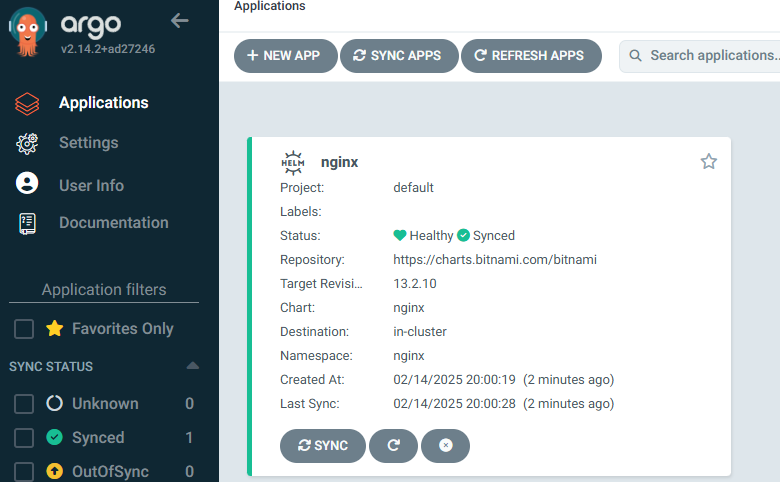Refresh the nginx app via circular arrow
The height and width of the screenshot is (482, 780).
click(393, 446)
